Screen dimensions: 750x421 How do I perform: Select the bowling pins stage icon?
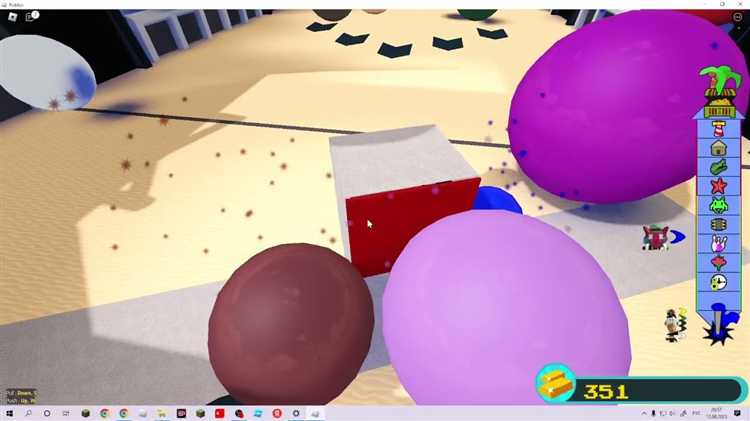coord(718,244)
